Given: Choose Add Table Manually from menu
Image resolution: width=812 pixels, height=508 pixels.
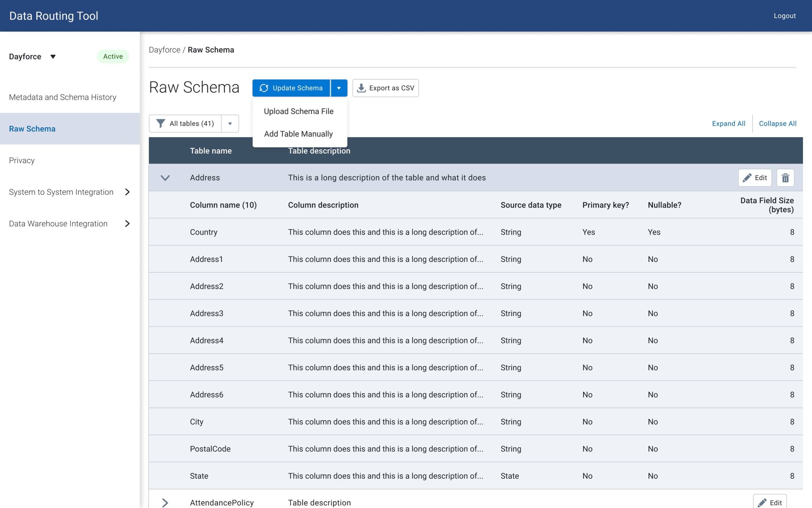Looking at the screenshot, I should tap(298, 134).
